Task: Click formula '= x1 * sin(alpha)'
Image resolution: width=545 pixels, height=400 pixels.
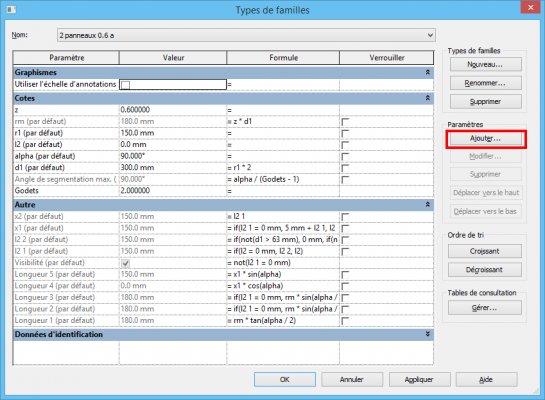Action: (x=283, y=274)
